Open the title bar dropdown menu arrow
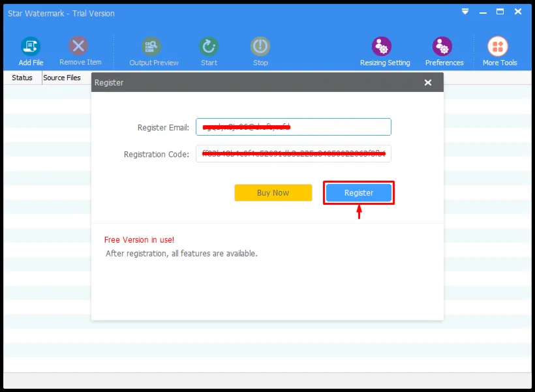 point(465,12)
